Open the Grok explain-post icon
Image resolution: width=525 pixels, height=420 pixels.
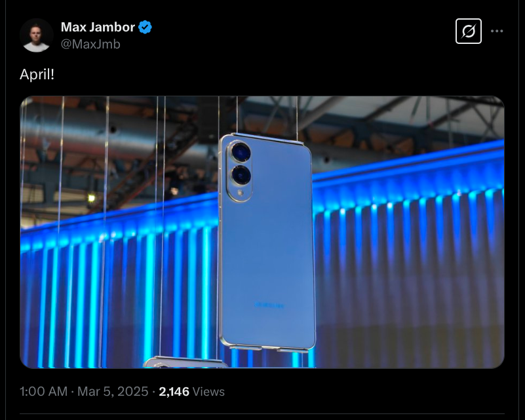[469, 31]
